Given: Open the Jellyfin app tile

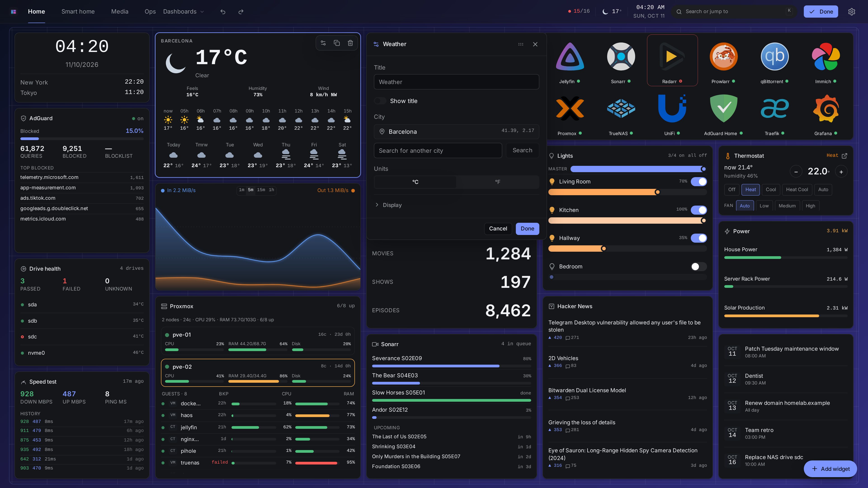Looking at the screenshot, I should (x=570, y=61).
